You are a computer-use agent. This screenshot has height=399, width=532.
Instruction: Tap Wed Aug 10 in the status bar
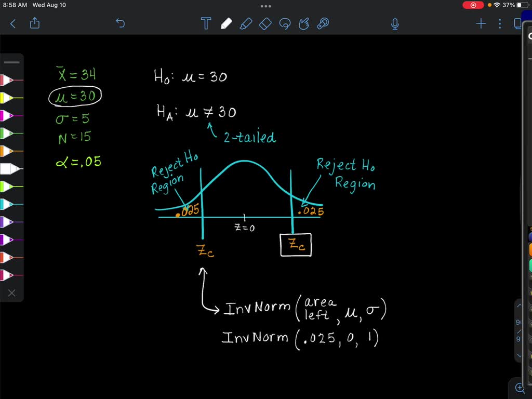49,5
